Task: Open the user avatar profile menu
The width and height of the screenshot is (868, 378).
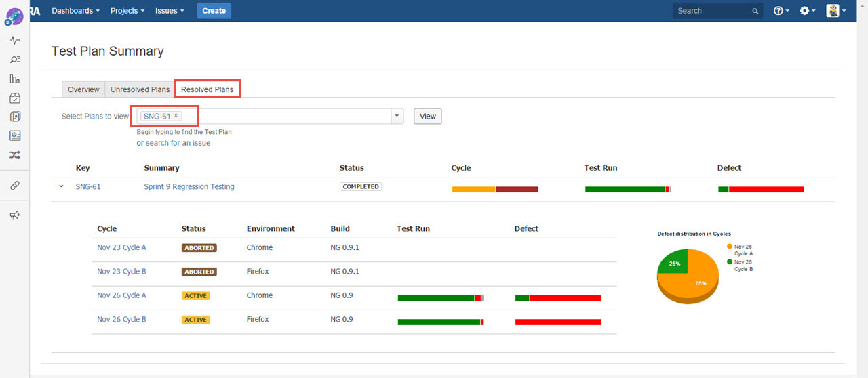Action: (836, 11)
